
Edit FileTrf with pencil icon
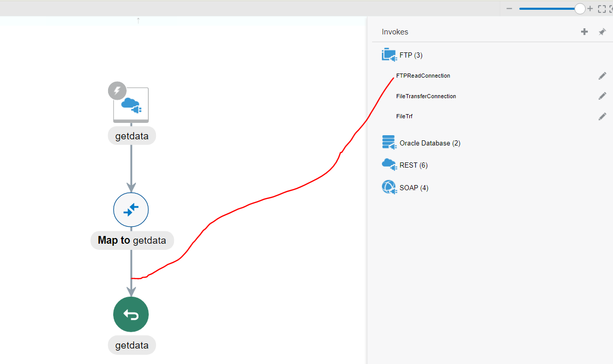pos(602,116)
